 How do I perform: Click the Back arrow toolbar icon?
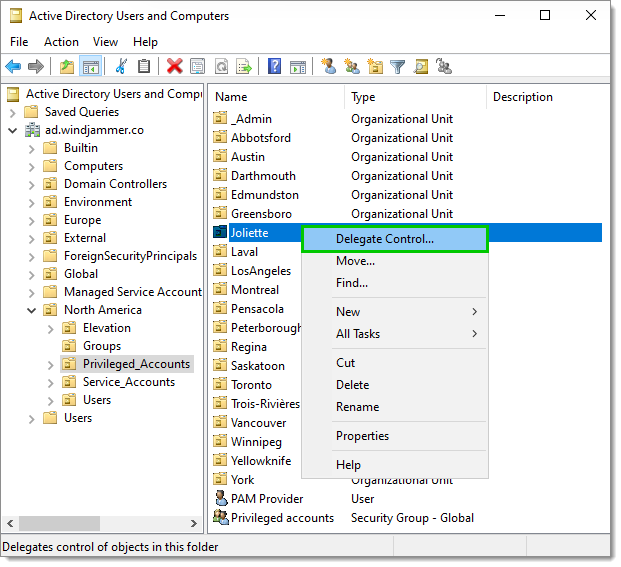click(x=13, y=66)
